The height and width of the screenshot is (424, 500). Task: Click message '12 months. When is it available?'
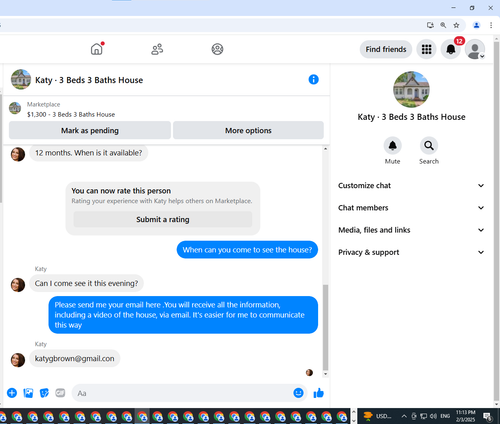pyautogui.click(x=89, y=153)
